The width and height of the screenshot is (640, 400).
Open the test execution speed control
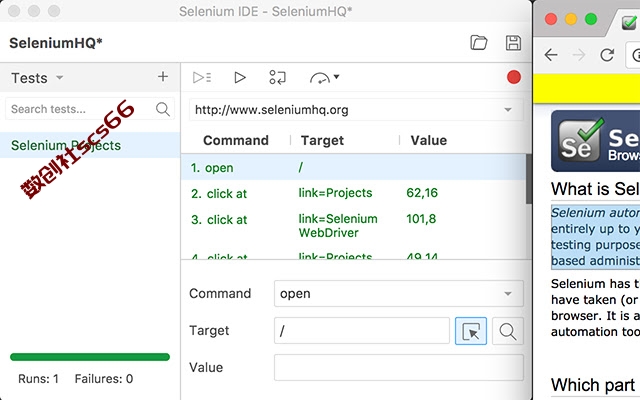(x=324, y=77)
